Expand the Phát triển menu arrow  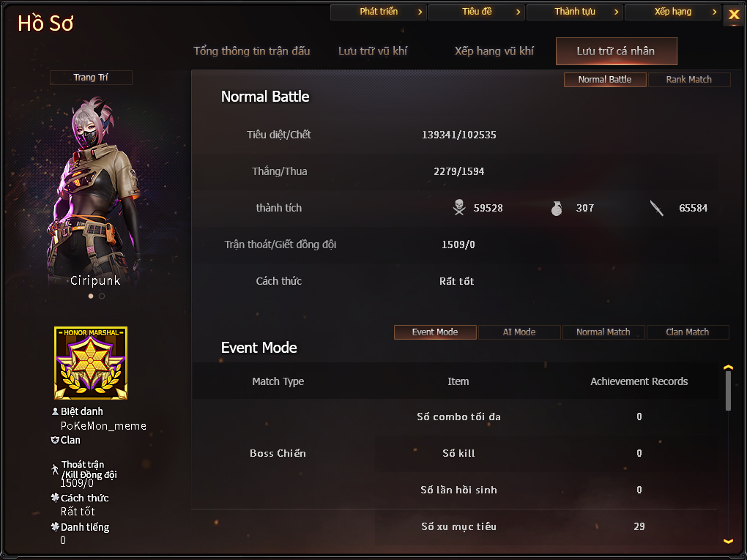pos(420,12)
